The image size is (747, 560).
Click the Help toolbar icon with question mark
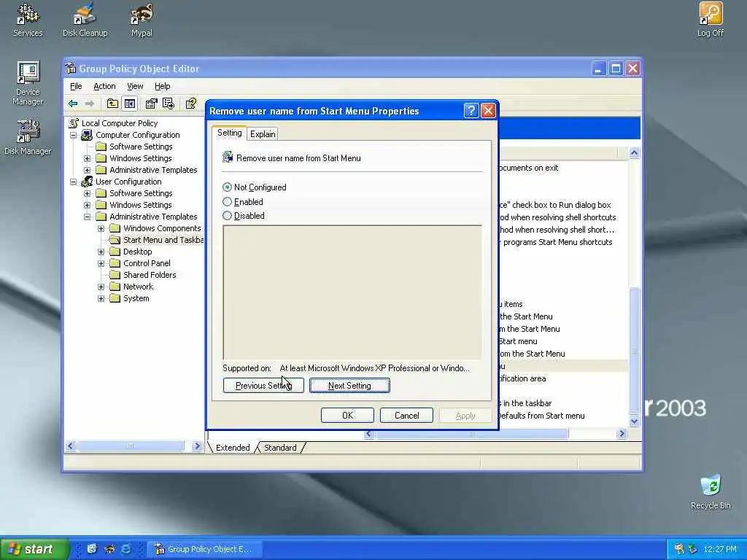191,104
